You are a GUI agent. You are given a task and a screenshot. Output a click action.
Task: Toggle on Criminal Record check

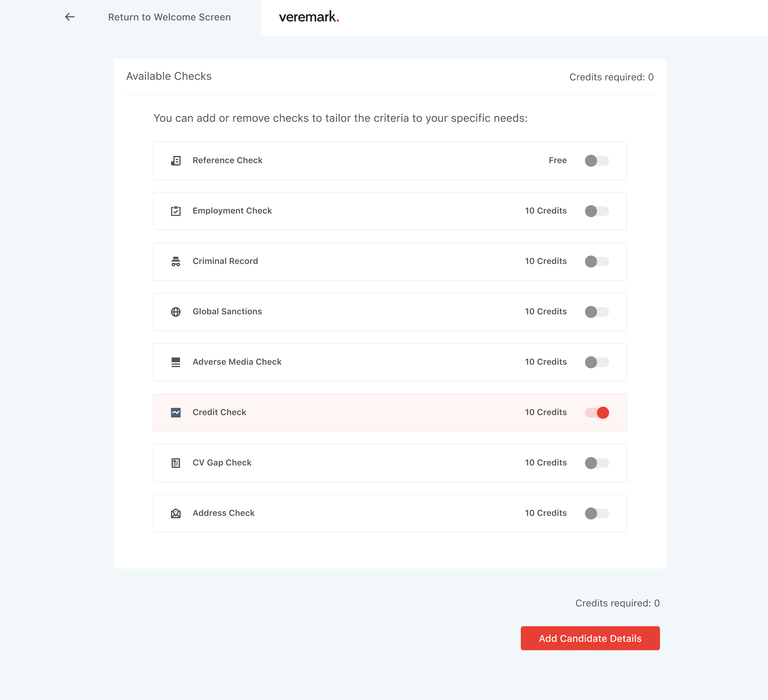pyautogui.click(x=597, y=261)
